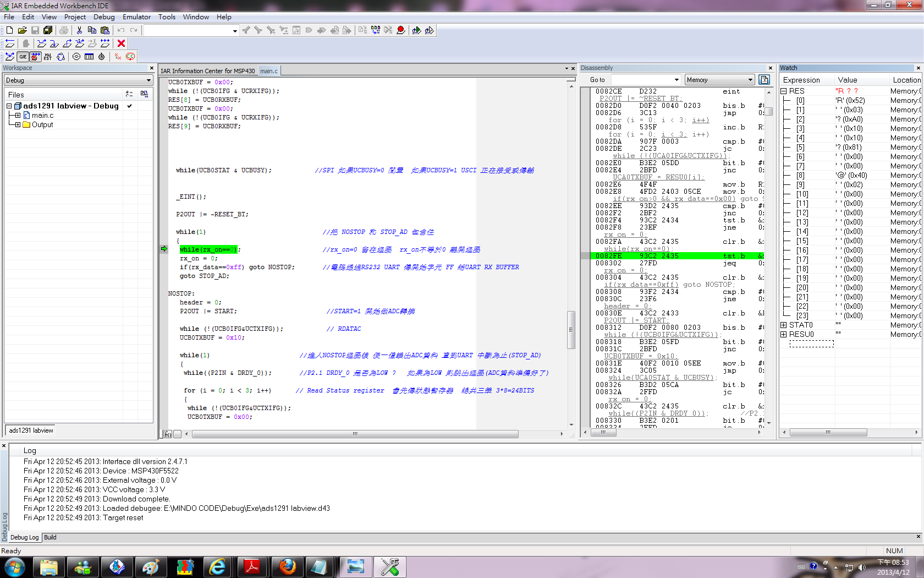Click the Watch Value column header
The width and height of the screenshot is (924, 578).
click(x=861, y=80)
